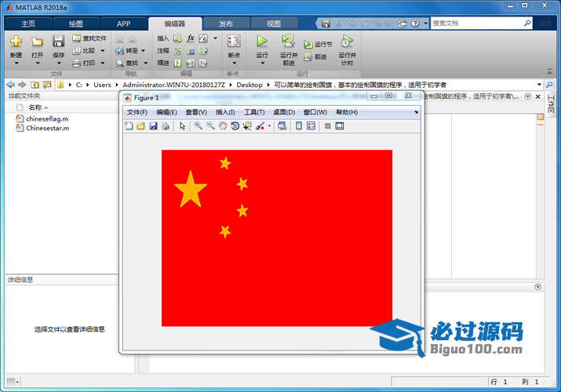The image size is (561, 392).
Task: Click the save figure icon in Figure toolbar
Action: (153, 125)
